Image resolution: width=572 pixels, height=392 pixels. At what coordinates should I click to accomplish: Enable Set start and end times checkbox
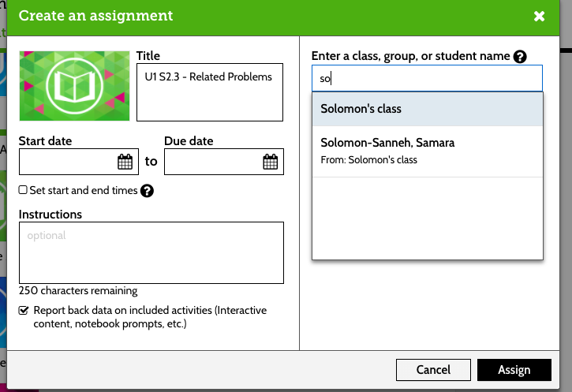[23, 190]
